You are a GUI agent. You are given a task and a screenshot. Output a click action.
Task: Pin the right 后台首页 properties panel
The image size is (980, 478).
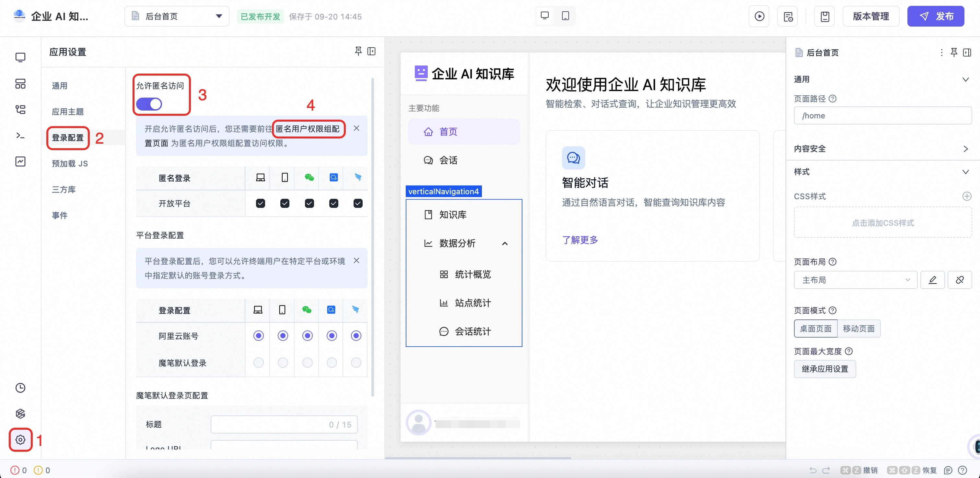click(x=954, y=53)
